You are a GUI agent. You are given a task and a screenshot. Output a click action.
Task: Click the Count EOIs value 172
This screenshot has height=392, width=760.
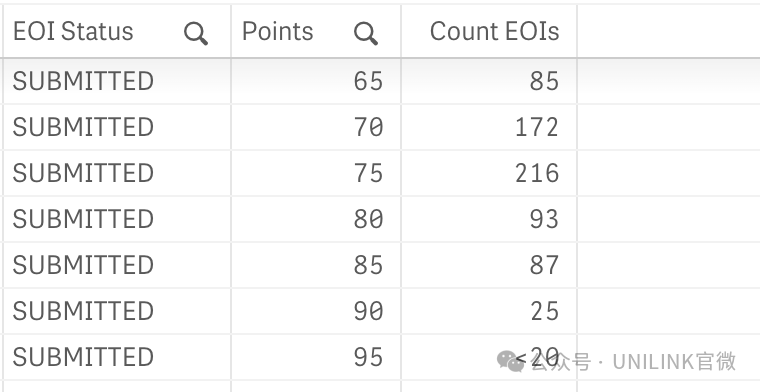[x=537, y=127]
